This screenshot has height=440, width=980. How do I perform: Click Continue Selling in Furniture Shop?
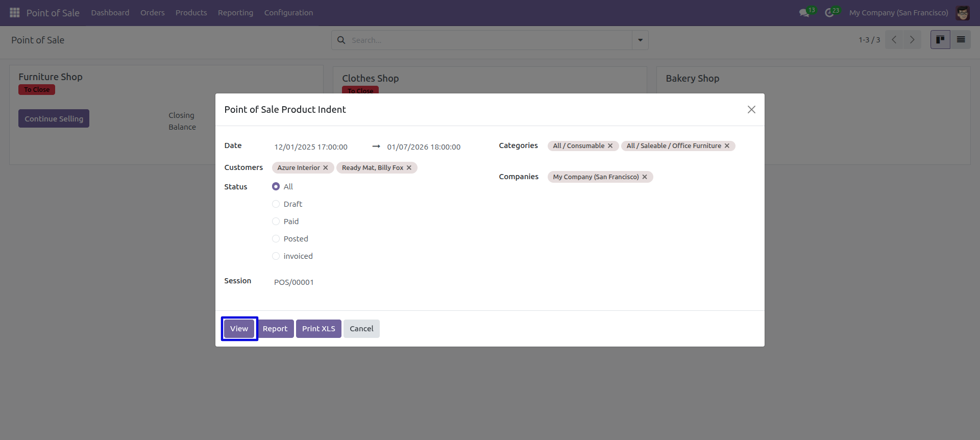tap(54, 118)
